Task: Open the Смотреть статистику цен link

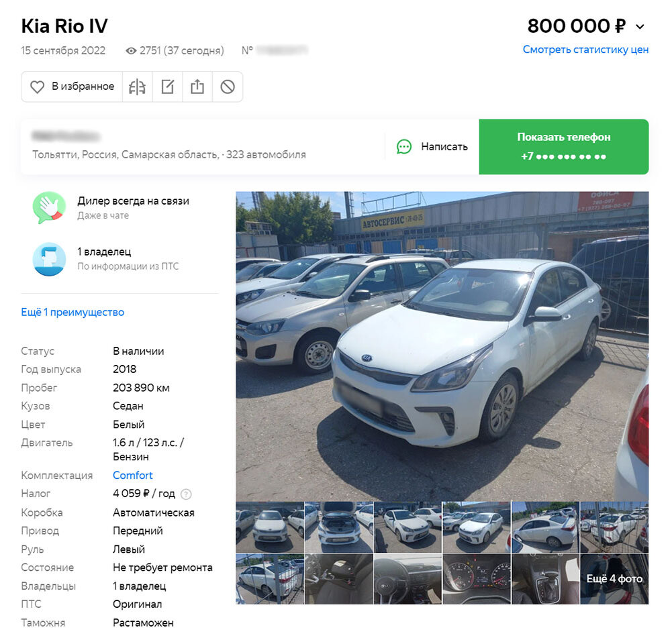Action: tap(585, 50)
